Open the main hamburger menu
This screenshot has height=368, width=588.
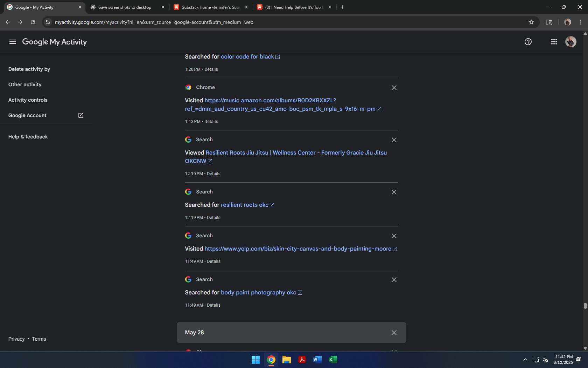pos(13,42)
